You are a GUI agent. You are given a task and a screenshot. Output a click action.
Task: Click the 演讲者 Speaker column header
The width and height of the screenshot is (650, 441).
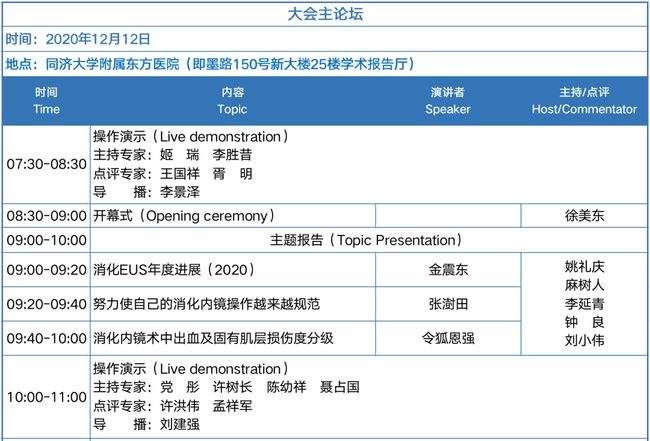click(448, 101)
